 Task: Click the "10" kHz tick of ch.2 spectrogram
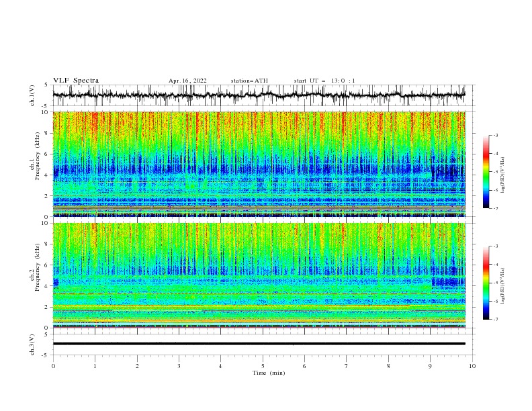(x=45, y=223)
